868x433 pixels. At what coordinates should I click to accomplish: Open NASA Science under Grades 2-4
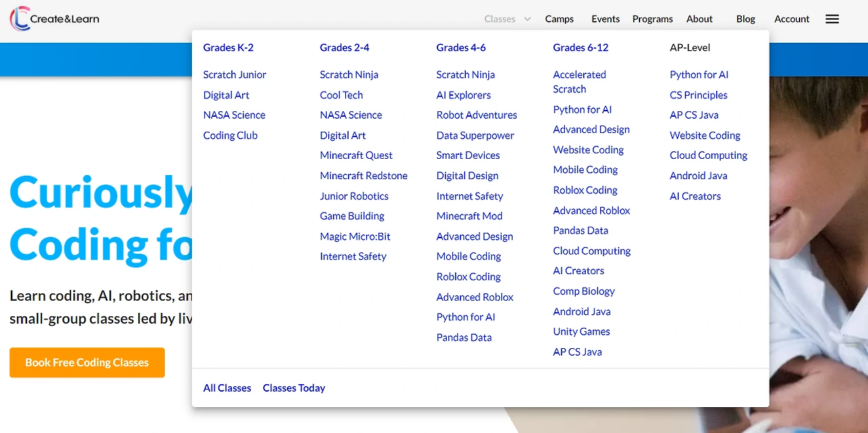[x=351, y=115]
